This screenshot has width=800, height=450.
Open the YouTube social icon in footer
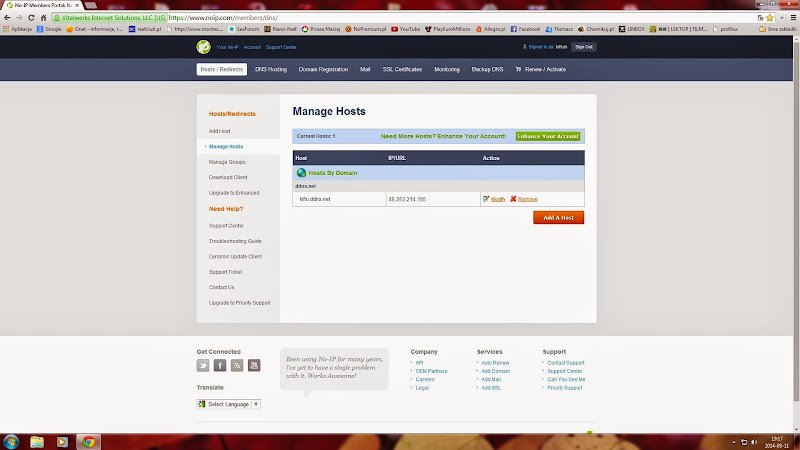coord(254,365)
